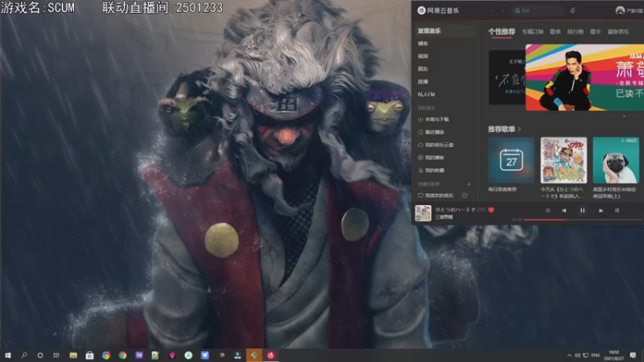
Task: Collapse the 创建的歌单 section
Action: [x=431, y=184]
